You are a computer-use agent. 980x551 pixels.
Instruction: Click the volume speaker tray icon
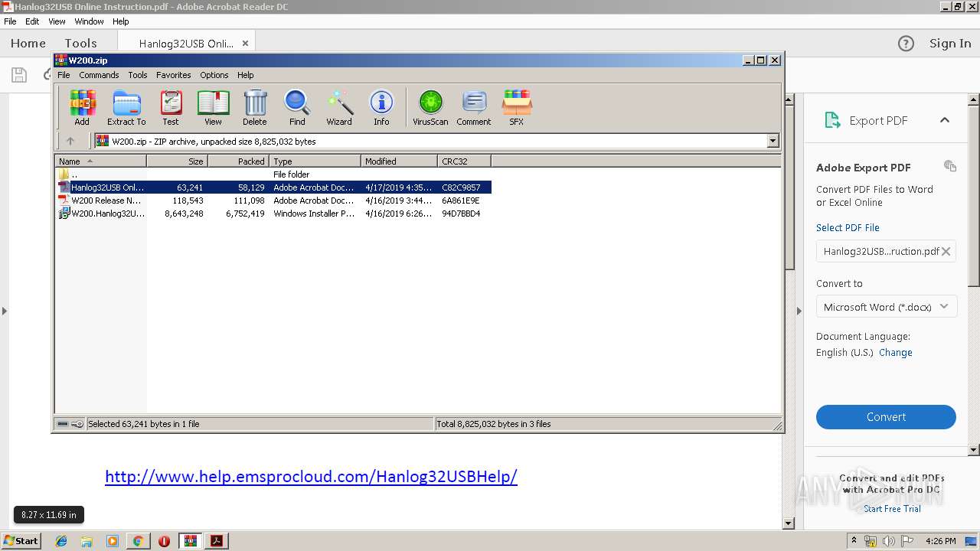[x=889, y=541]
